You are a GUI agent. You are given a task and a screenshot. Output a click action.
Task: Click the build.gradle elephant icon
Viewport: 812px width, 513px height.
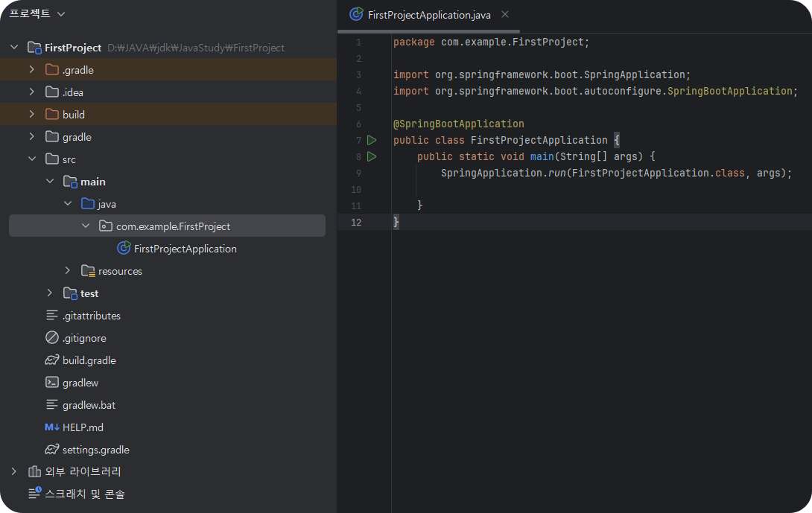52,360
